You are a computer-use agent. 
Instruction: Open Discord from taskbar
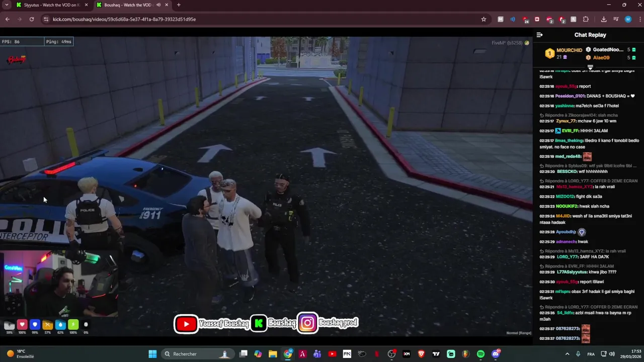click(x=496, y=354)
